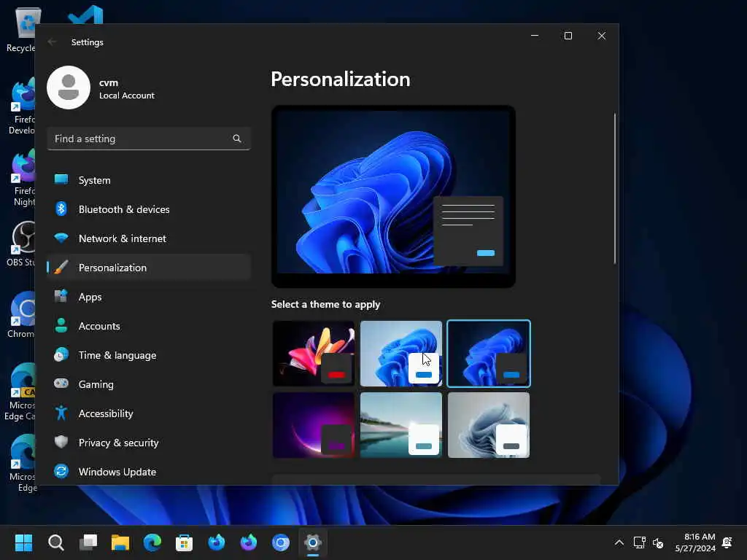The height and width of the screenshot is (560, 747).
Task: Apply the colorful flower Glow theme
Action: (x=314, y=354)
